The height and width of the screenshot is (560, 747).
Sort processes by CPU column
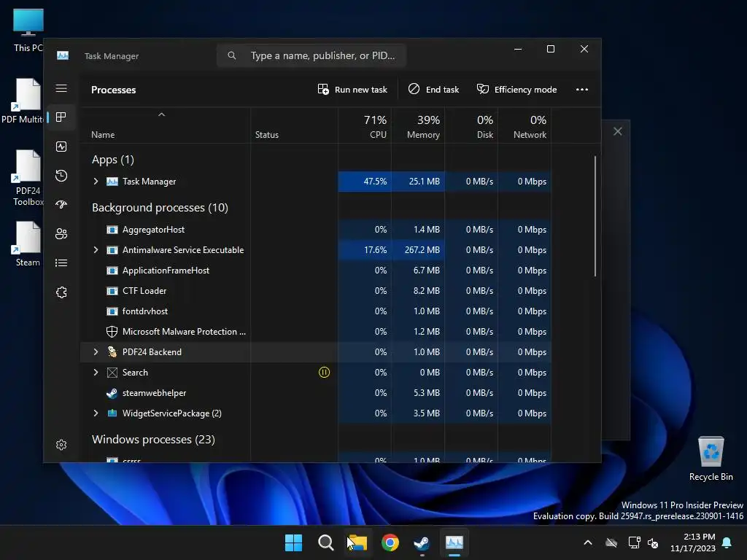(365, 126)
